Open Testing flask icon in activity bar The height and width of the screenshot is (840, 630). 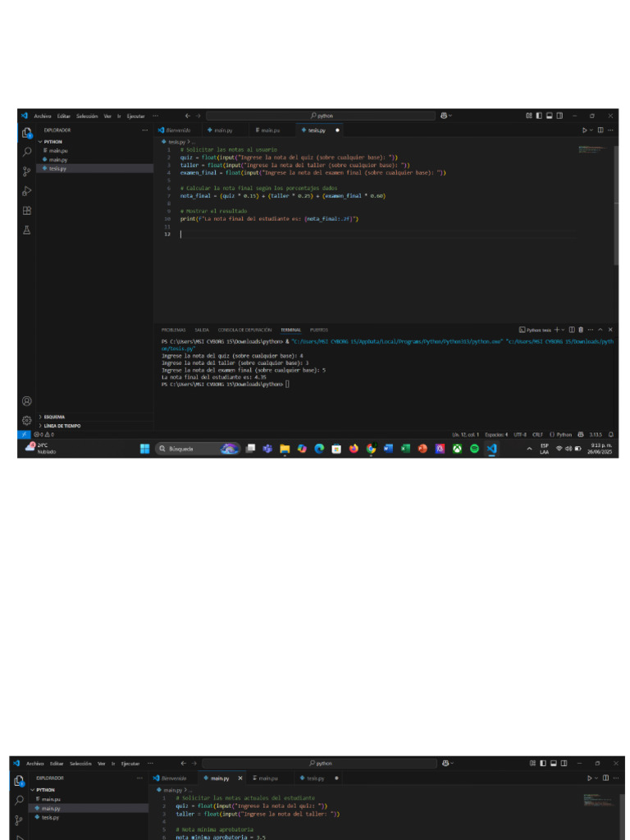click(x=26, y=230)
